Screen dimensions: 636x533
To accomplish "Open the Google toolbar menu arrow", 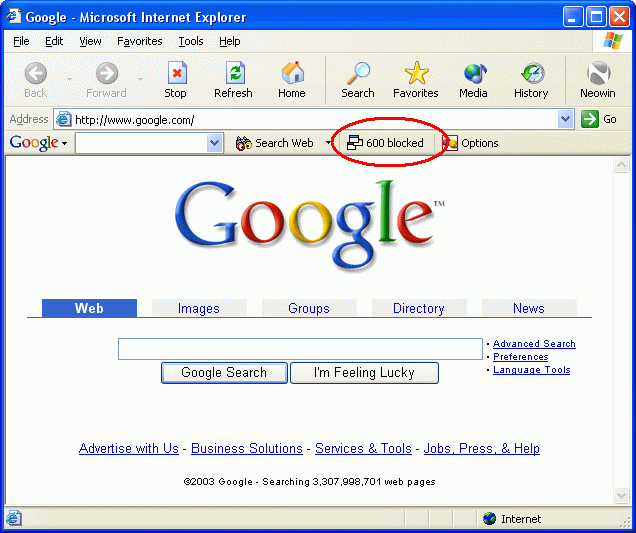I will point(64,144).
